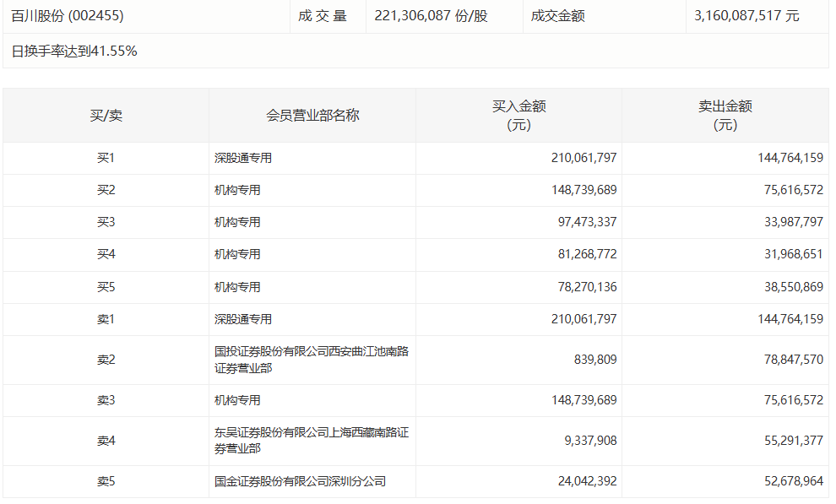Click the buy amount 839,809

tap(595, 360)
